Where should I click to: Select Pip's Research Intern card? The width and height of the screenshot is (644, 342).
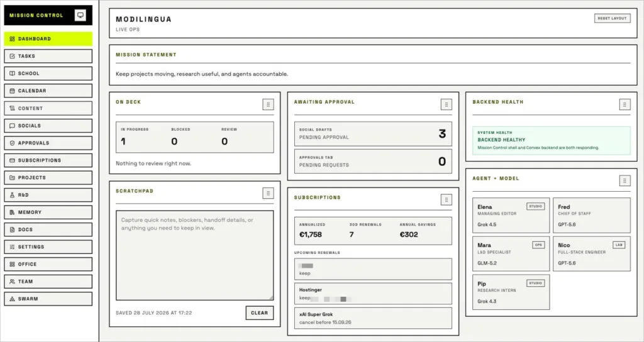point(511,292)
